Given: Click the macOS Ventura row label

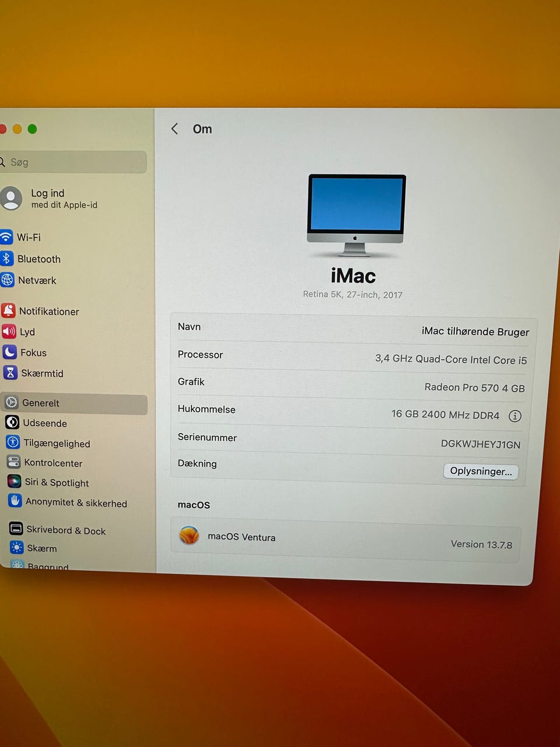Looking at the screenshot, I should 242,537.
